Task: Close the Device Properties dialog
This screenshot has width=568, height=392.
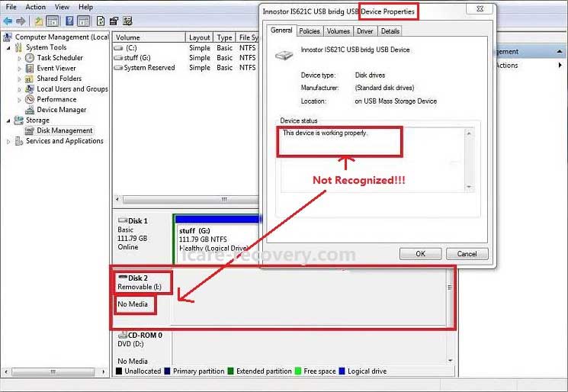Action: pyautogui.click(x=480, y=8)
